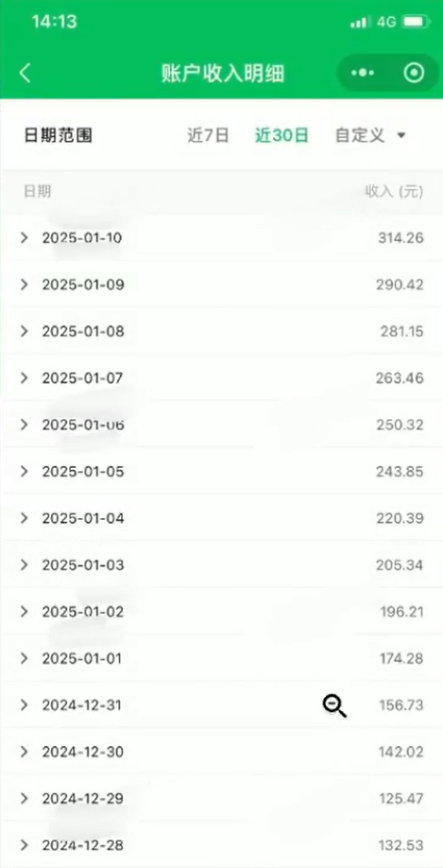443x868 pixels.
Task: Expand the 2025-01-05 row chevron
Action: click(24, 471)
